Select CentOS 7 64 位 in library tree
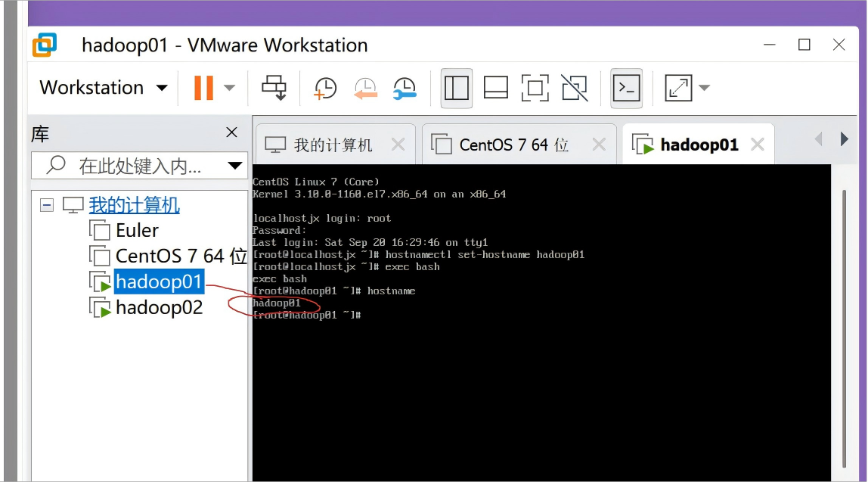The width and height of the screenshot is (868, 482). tap(181, 256)
